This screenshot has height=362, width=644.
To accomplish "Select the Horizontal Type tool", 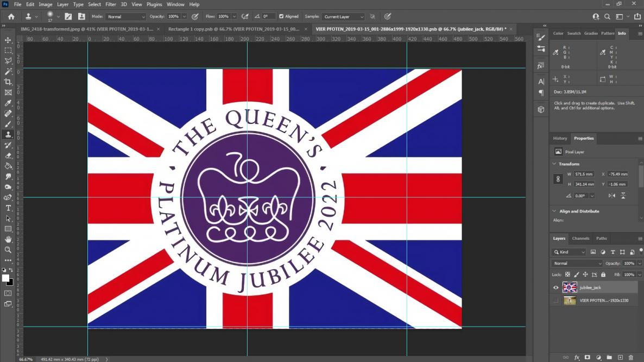I will [x=8, y=208].
